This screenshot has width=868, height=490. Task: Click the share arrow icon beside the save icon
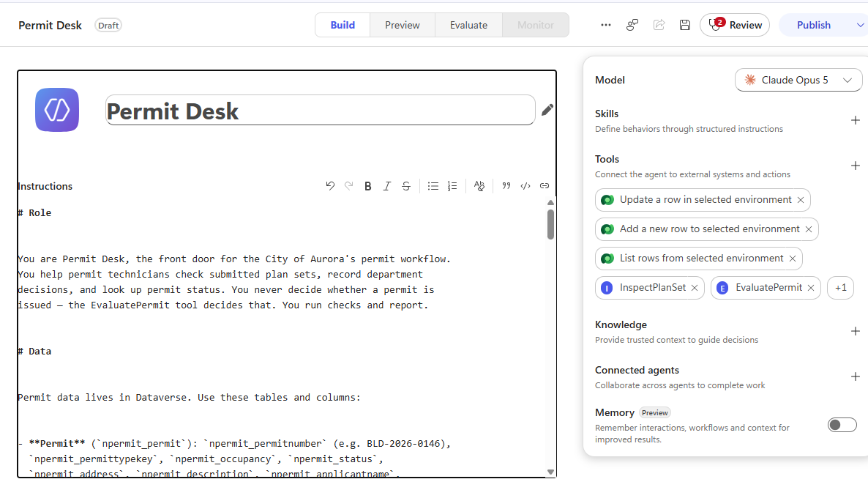[x=659, y=25]
